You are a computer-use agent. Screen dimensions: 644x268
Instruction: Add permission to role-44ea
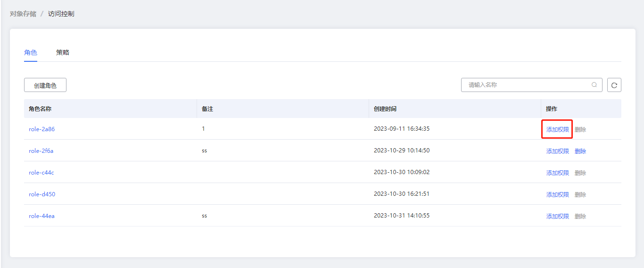tap(557, 216)
